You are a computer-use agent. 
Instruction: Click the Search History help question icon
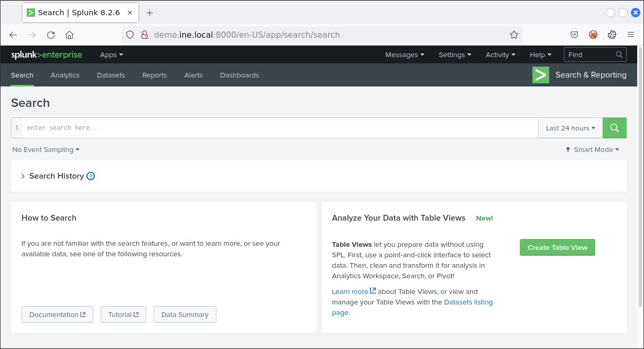(x=91, y=176)
